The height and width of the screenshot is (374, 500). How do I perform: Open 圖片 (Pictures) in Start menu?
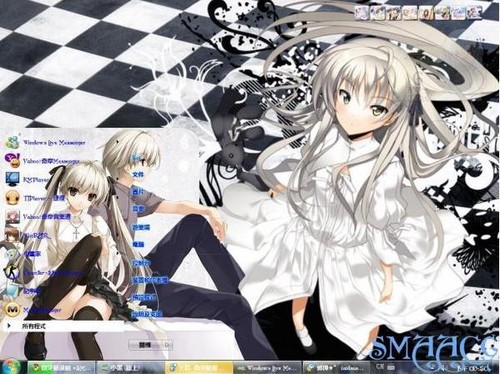click(x=138, y=192)
